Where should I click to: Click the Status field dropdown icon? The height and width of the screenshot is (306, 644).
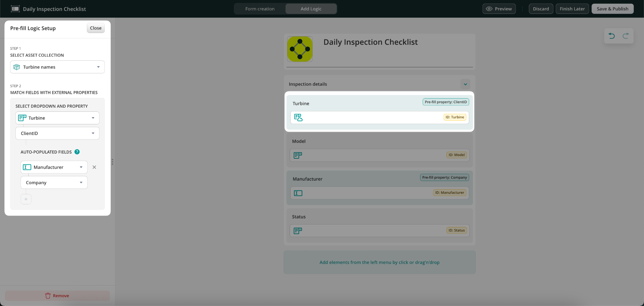coord(297,231)
